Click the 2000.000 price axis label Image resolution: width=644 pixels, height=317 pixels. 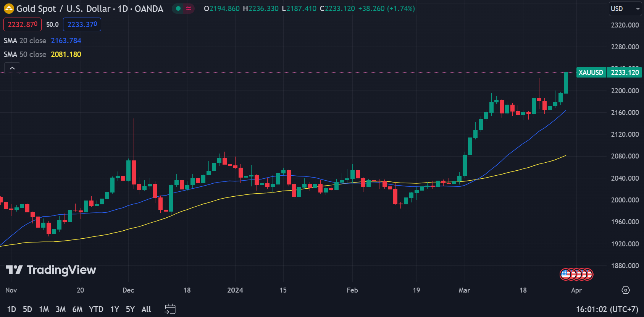point(625,200)
